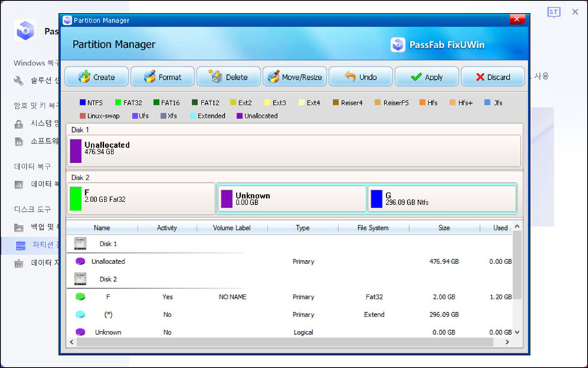
Task: Click the Disk 2 drive icon in list
Action: point(81,279)
